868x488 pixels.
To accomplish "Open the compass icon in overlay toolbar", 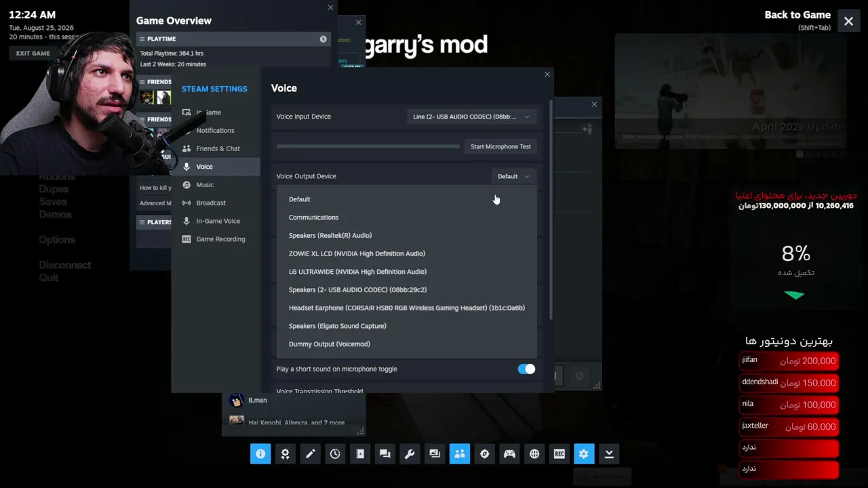I will click(484, 454).
